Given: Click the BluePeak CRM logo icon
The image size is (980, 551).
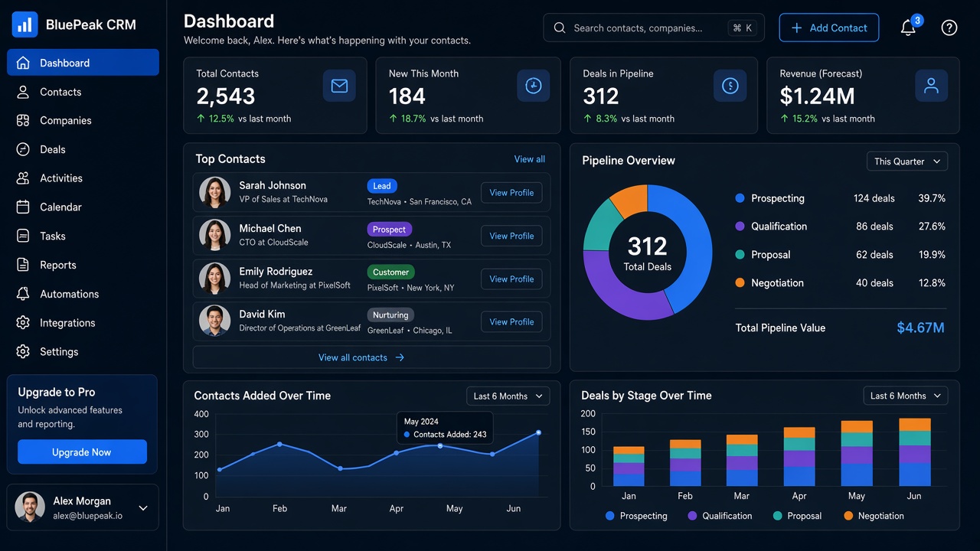Looking at the screenshot, I should click(x=24, y=24).
